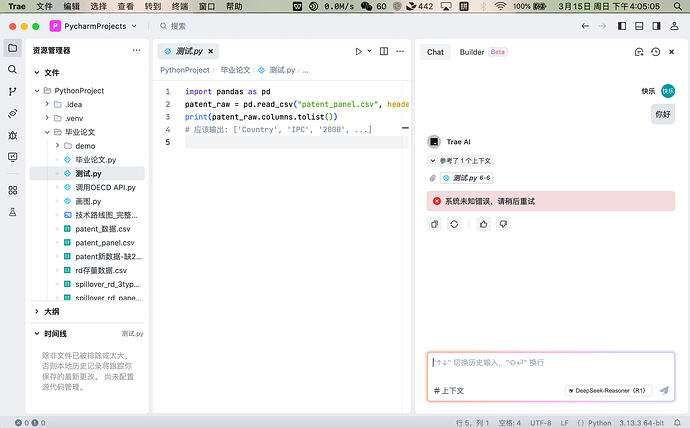Open the Extensions grid icon in sidebar
Screen dimensions: 690x428
(13, 190)
